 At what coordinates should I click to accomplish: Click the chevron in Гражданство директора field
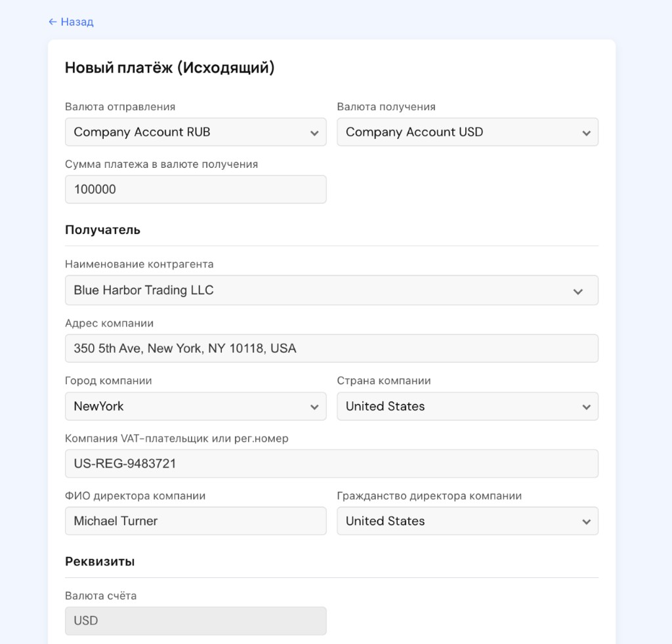(586, 522)
